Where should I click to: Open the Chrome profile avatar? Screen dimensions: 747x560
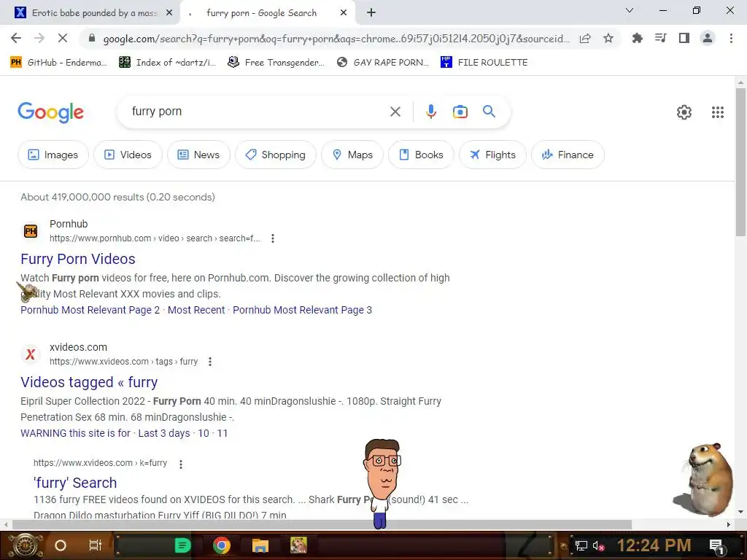click(708, 38)
